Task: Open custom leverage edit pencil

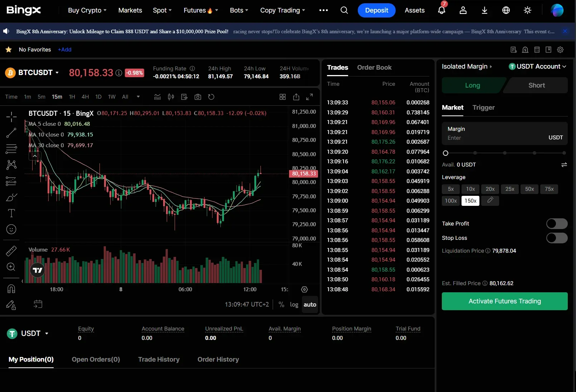Action: [x=490, y=201]
